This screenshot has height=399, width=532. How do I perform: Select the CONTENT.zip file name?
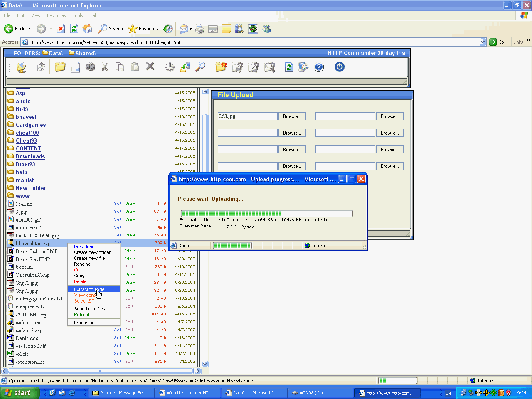tap(31, 315)
